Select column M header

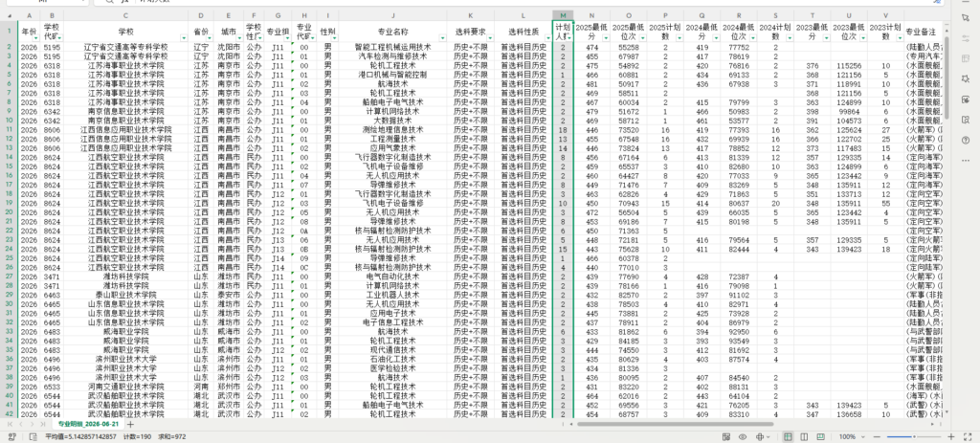pyautogui.click(x=563, y=15)
